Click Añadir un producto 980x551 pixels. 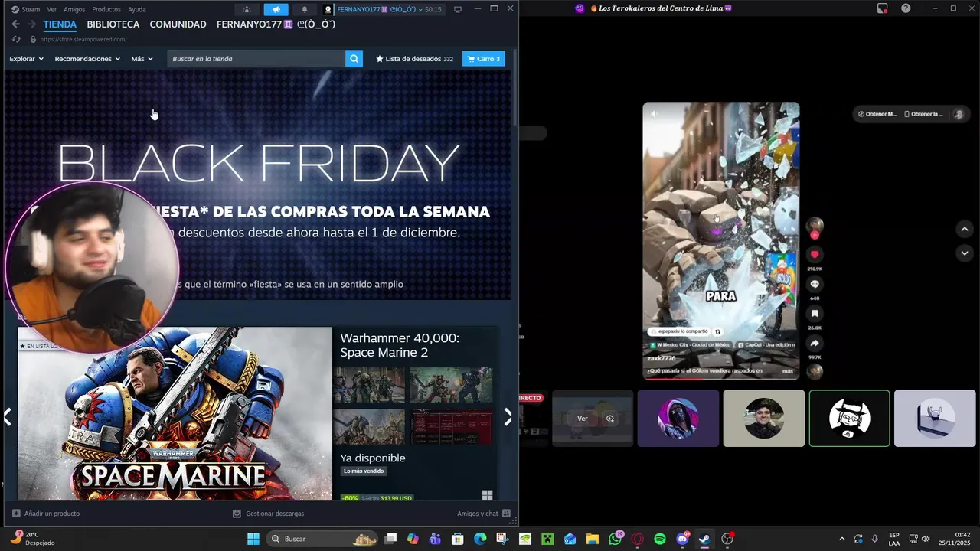(x=46, y=514)
